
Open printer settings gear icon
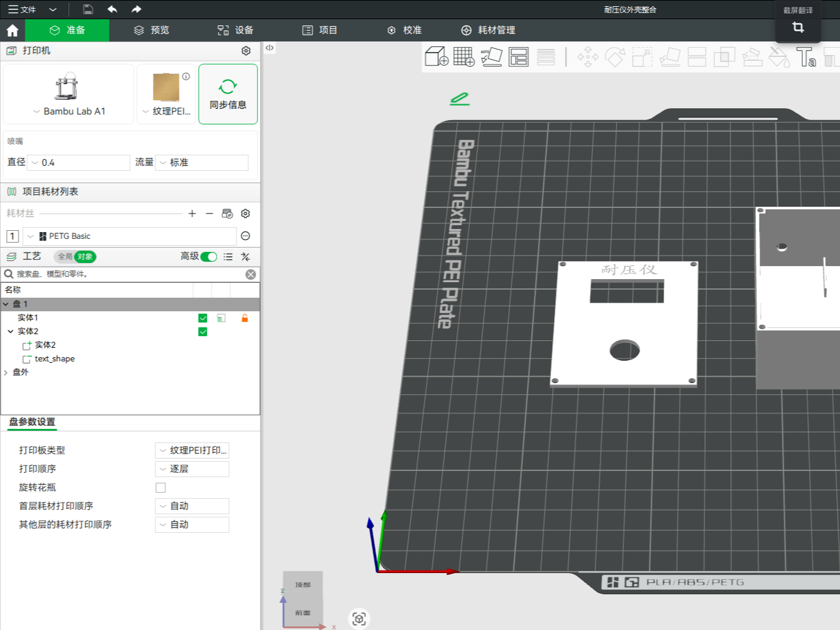246,51
